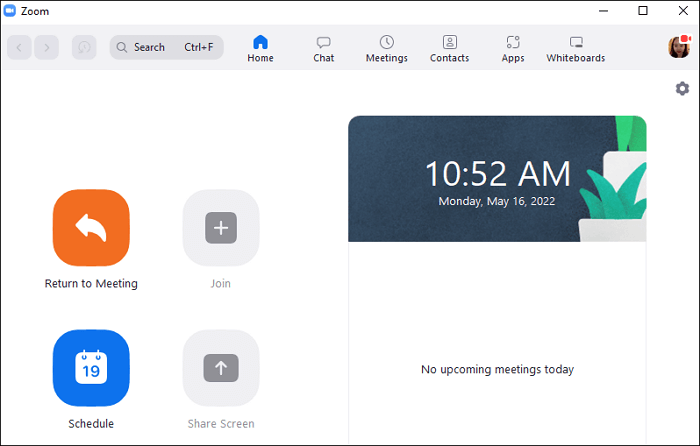Click the 'Return to Meeting' label
The width and height of the screenshot is (700, 446).
pos(91,283)
